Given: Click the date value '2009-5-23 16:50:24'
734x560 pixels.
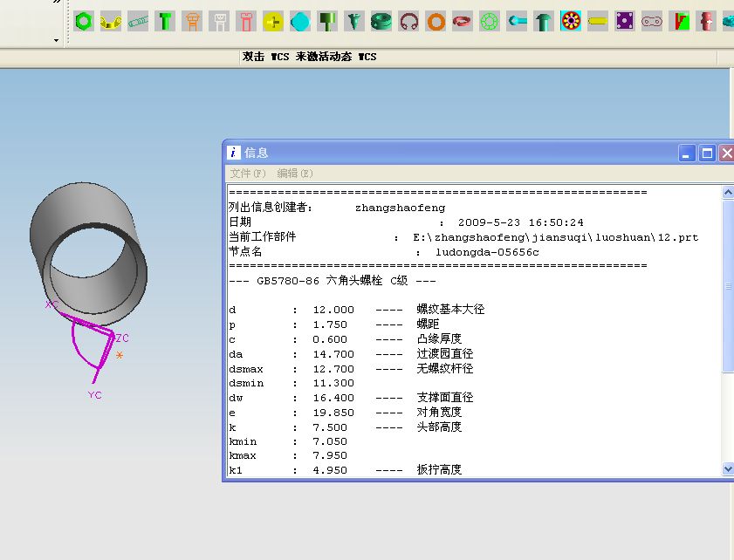Looking at the screenshot, I should click(520, 222).
